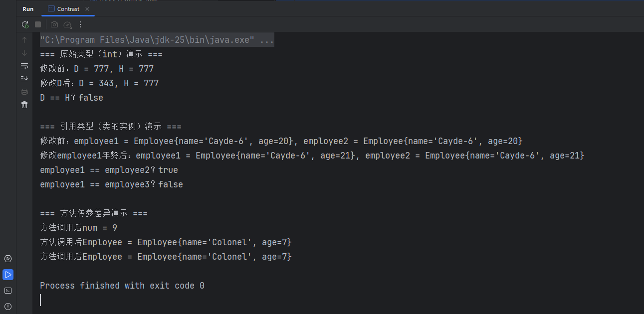Image resolution: width=644 pixels, height=314 pixels.
Task: Toggle soft-wrap for console output
Action: 24,66
